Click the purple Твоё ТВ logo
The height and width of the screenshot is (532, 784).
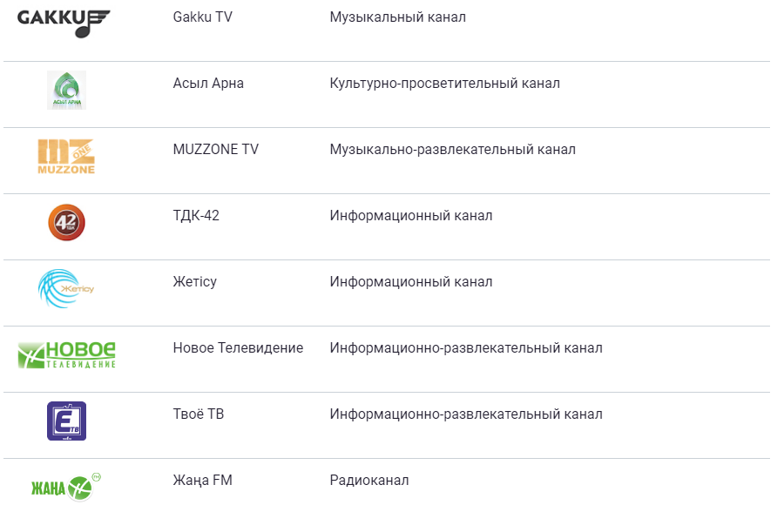66,421
